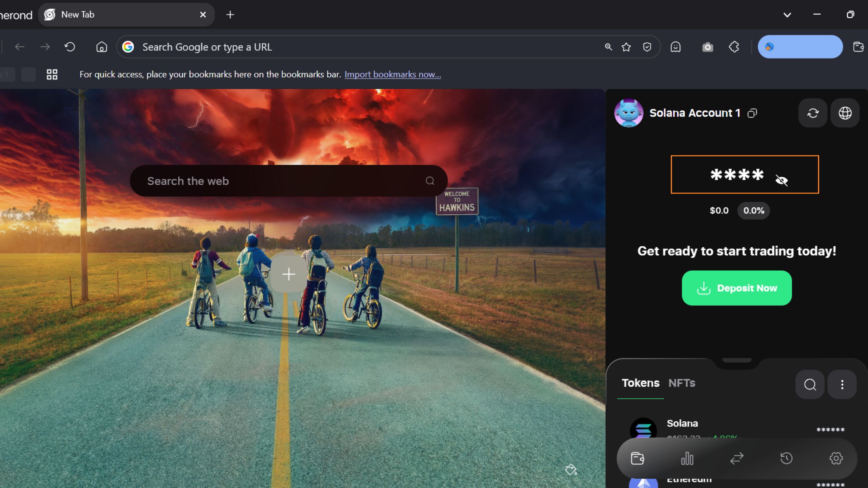
Task: Expand the tab search chevron dropdown
Action: tap(787, 15)
